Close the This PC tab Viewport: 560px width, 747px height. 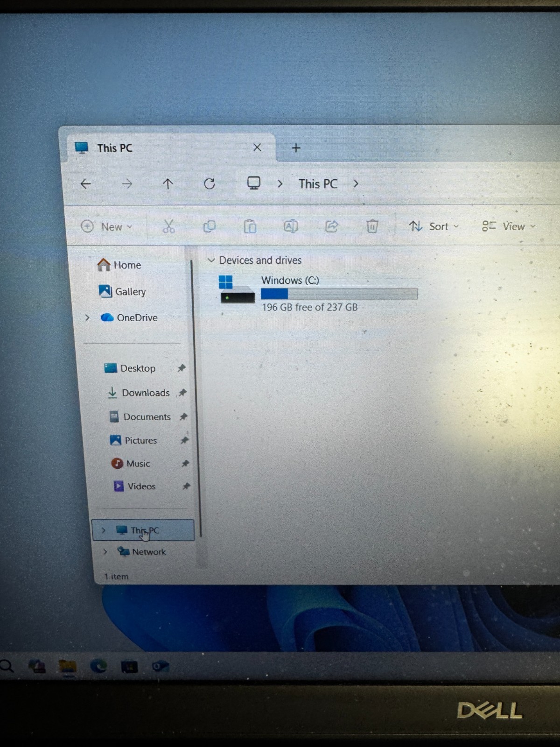point(257,148)
